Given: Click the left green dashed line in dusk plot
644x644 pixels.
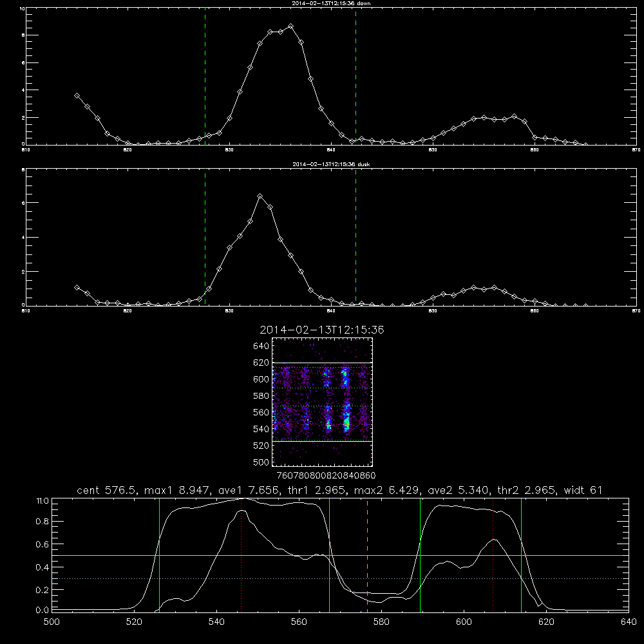Looking at the screenshot, I should [x=205, y=237].
